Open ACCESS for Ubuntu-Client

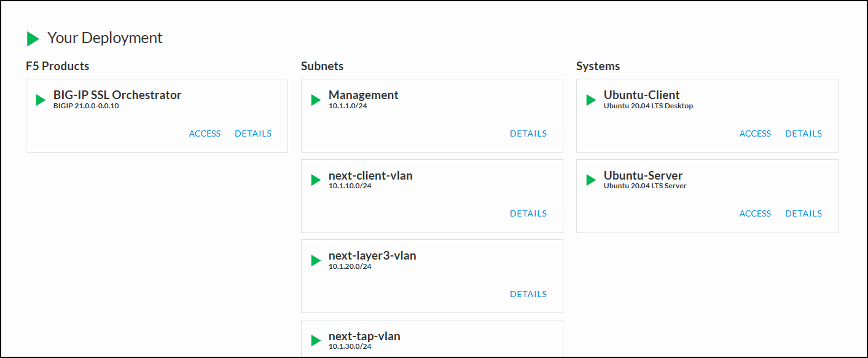pos(755,133)
